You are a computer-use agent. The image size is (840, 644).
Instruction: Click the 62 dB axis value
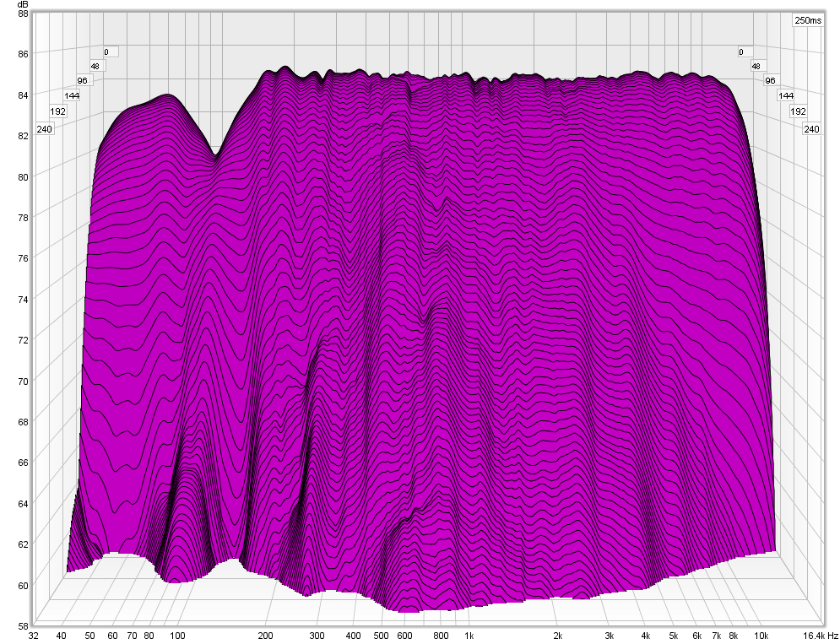click(23, 544)
